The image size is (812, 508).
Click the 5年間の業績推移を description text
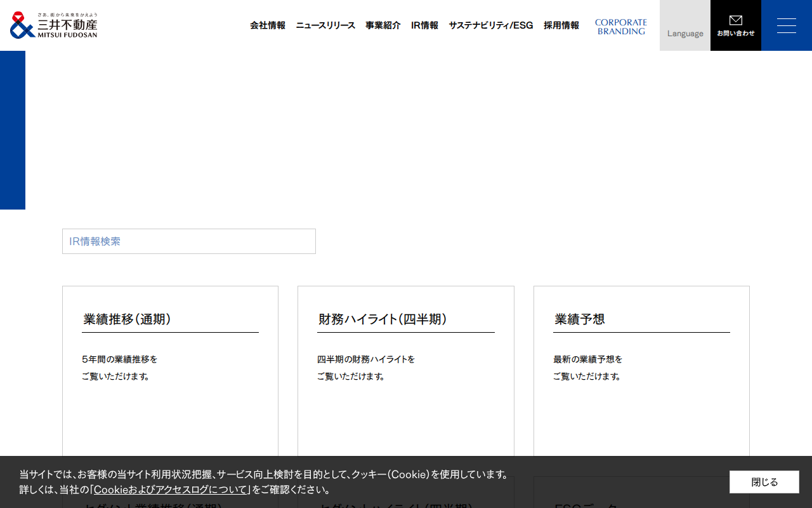point(120,359)
